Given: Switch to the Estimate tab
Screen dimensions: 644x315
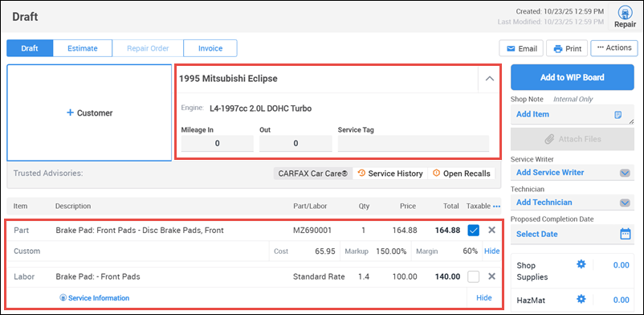Looking at the screenshot, I should point(83,48).
